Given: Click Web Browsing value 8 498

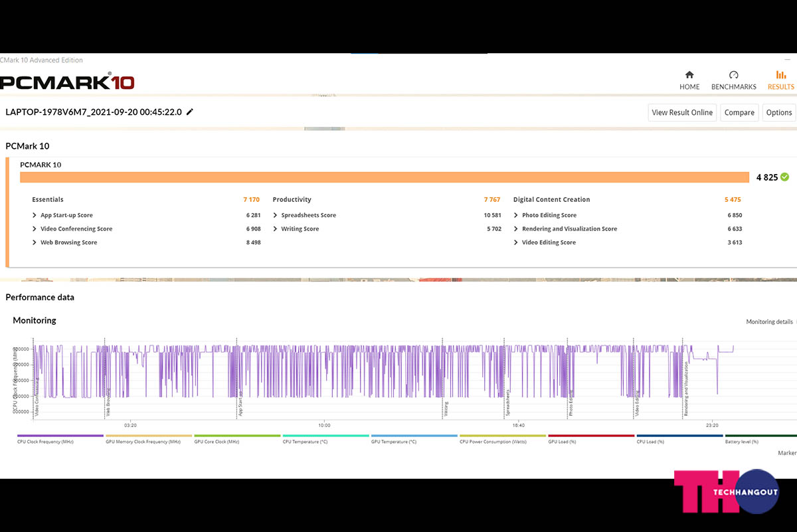Looking at the screenshot, I should click(253, 242).
